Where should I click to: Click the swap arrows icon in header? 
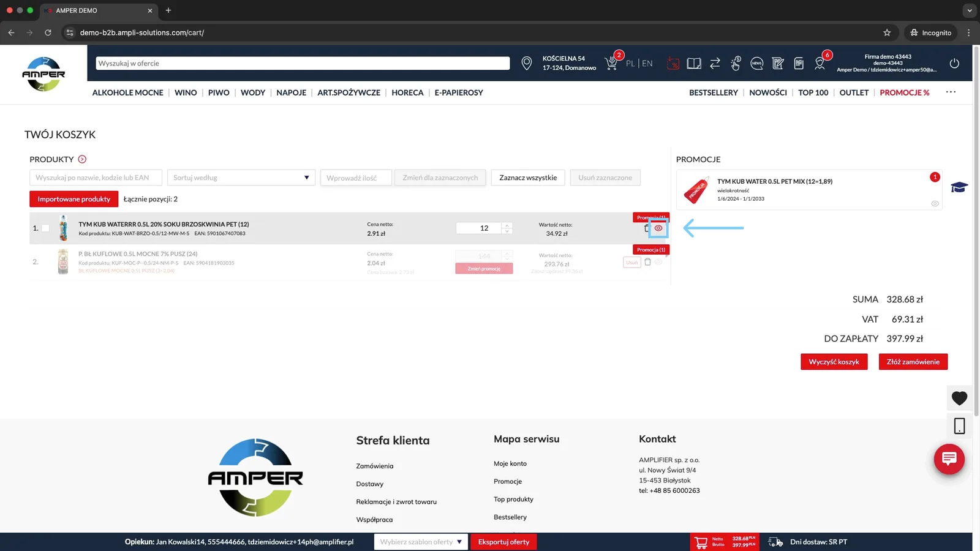point(715,63)
